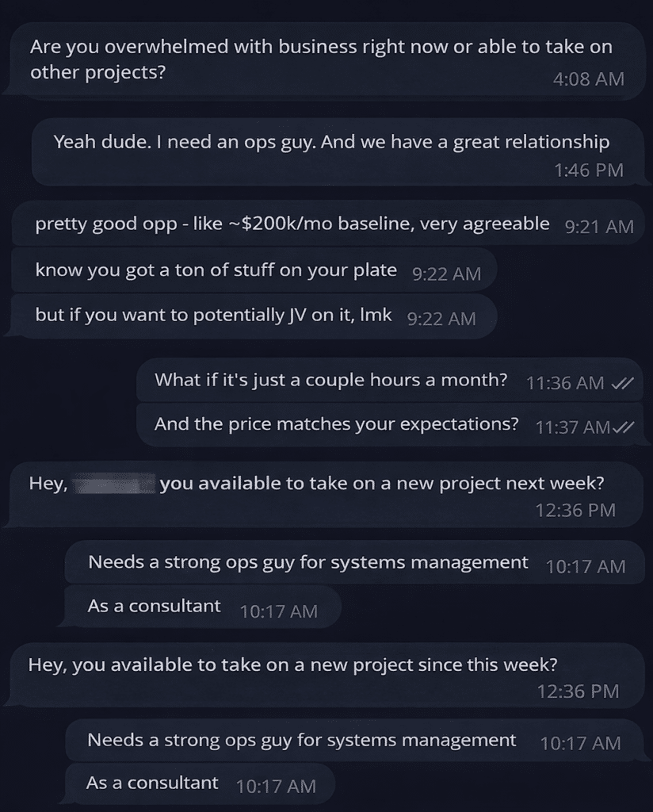653x812 pixels.
Task: Click the 9:22 AM time beside the "lmk" message
Action: (x=441, y=318)
